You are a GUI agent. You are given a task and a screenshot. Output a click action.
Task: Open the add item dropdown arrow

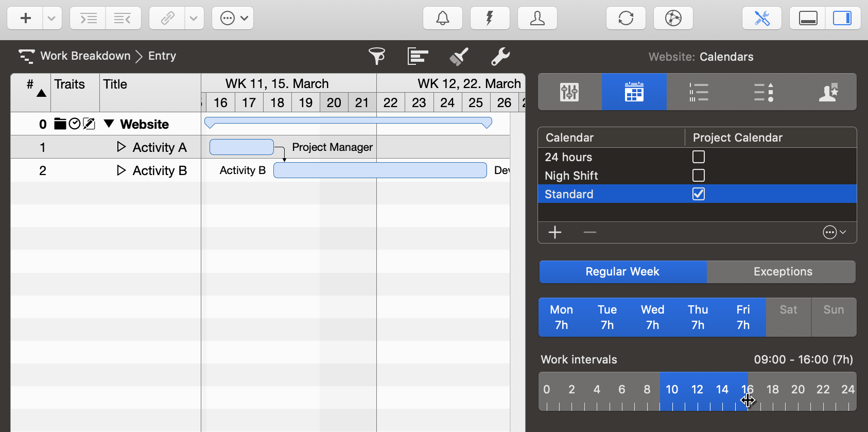(51, 19)
